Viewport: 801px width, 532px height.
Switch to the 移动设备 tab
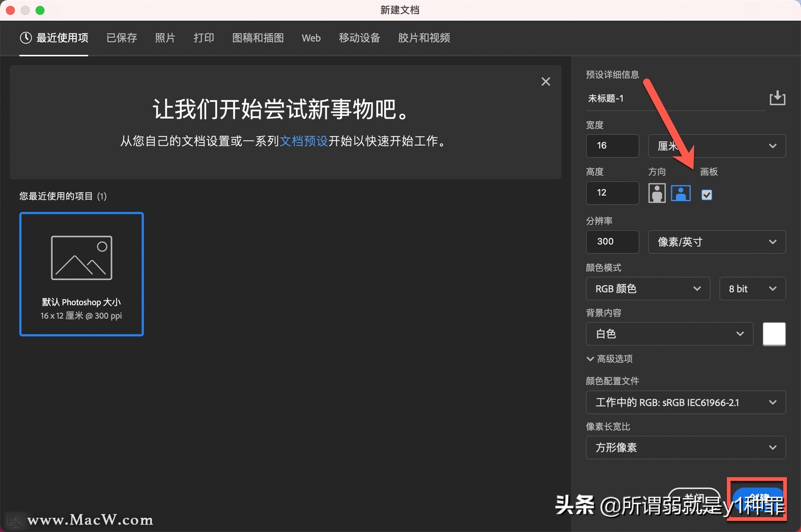pyautogui.click(x=359, y=38)
